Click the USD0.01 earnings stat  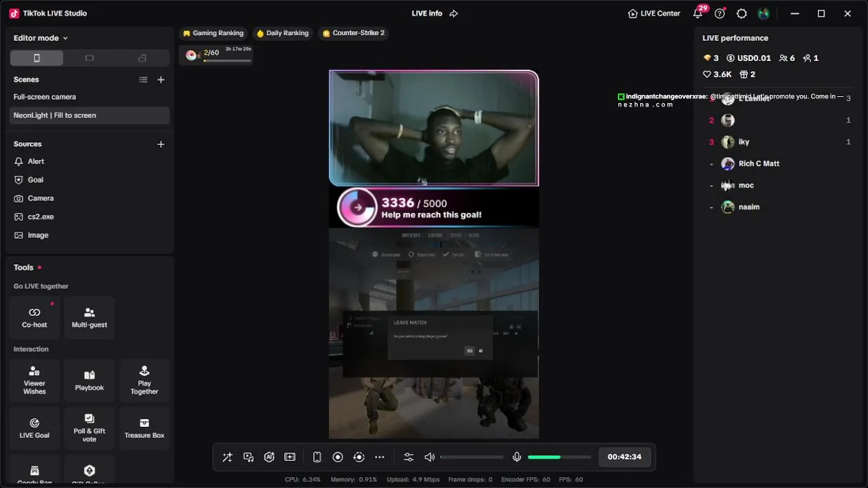(x=749, y=58)
